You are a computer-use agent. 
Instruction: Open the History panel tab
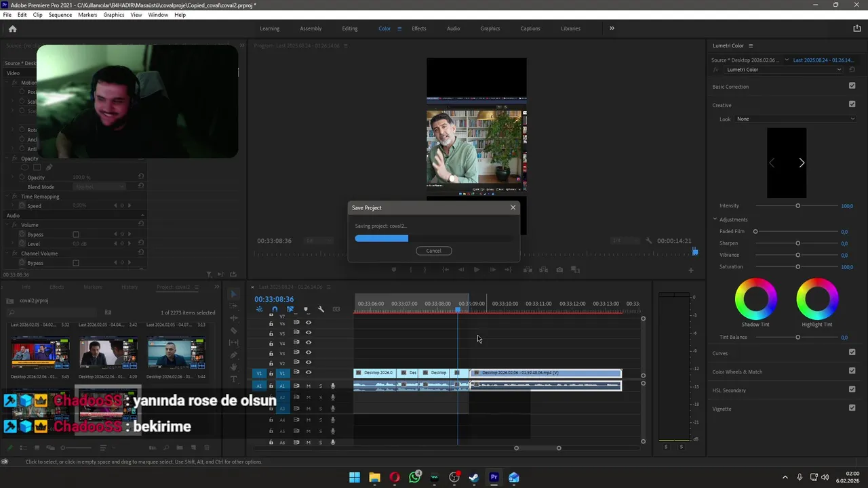pyautogui.click(x=130, y=287)
